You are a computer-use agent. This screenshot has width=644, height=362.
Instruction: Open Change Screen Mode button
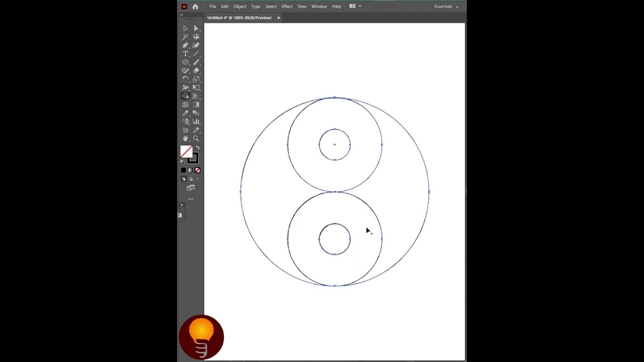[x=191, y=188]
